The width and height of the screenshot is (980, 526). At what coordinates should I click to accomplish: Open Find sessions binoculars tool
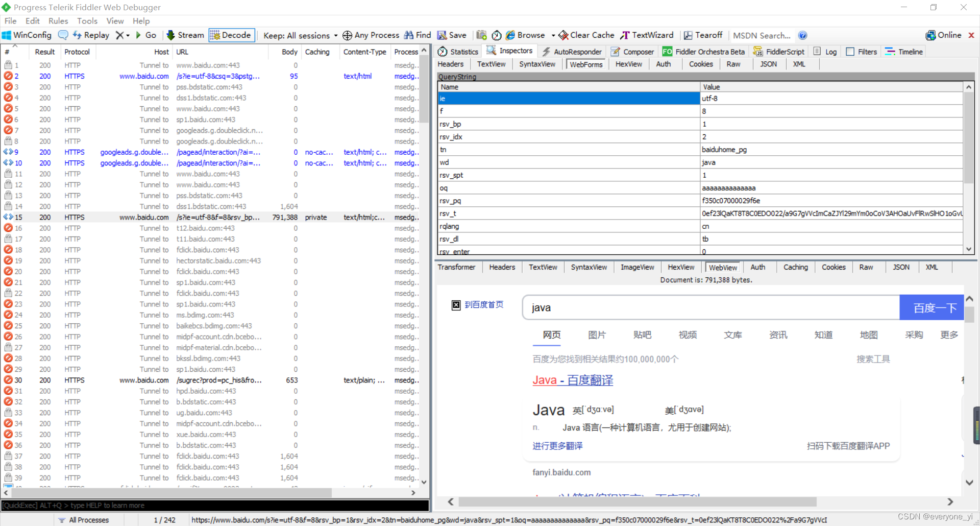pyautogui.click(x=418, y=35)
